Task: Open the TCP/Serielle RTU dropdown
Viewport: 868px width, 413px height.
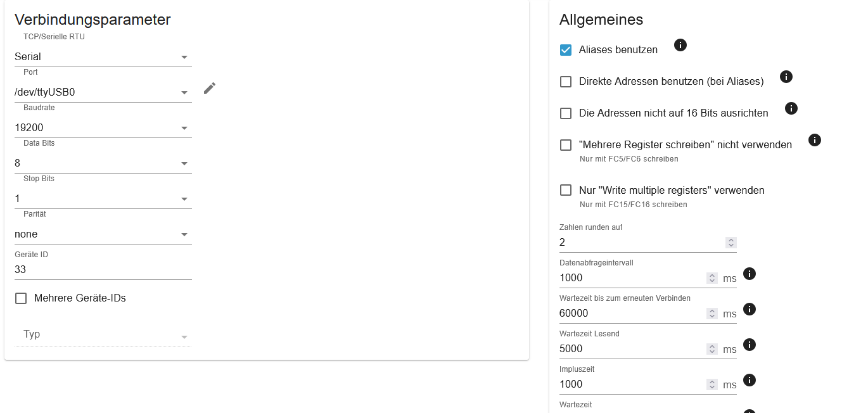Action: (103, 57)
